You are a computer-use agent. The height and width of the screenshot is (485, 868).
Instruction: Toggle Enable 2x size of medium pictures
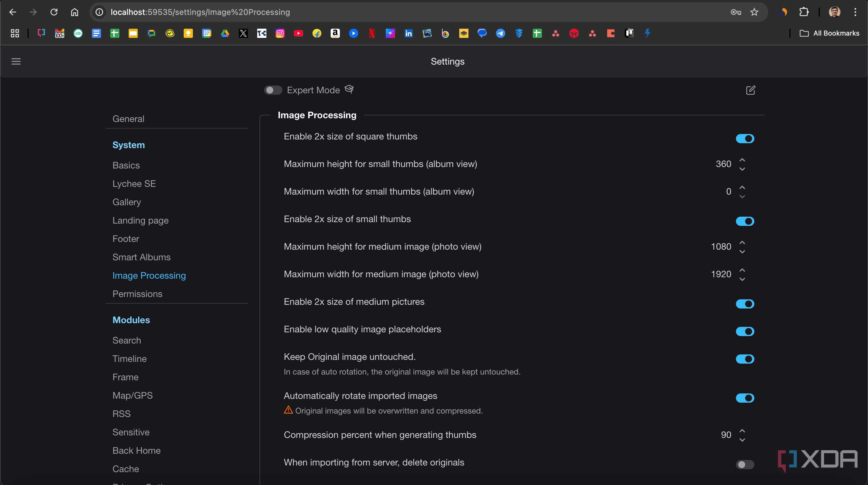745,304
